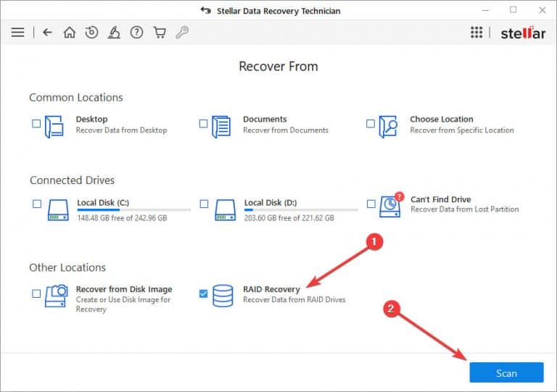
Task: Click the Home icon in toolbar
Action: pos(70,33)
